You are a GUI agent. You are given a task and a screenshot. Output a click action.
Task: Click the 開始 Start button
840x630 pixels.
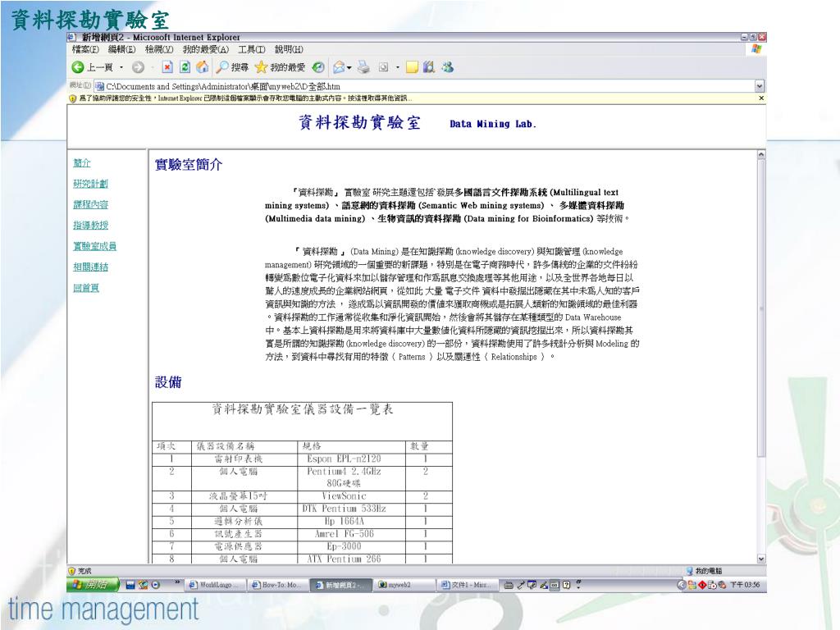[x=92, y=585]
